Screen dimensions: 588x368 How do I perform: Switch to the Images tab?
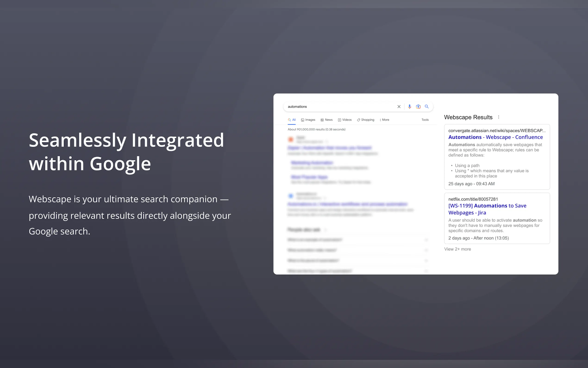tap(308, 120)
